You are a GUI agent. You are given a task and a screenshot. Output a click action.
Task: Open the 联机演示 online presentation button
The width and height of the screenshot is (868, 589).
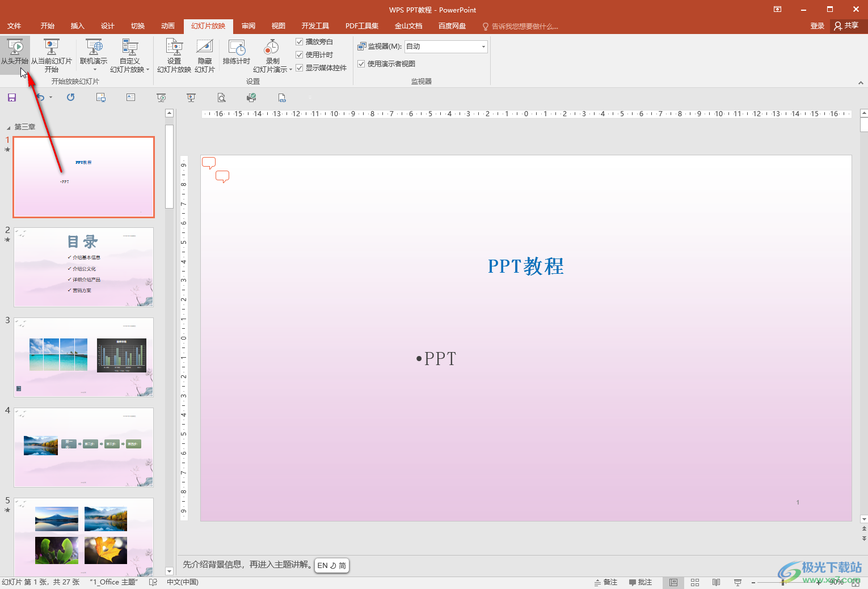coord(94,56)
